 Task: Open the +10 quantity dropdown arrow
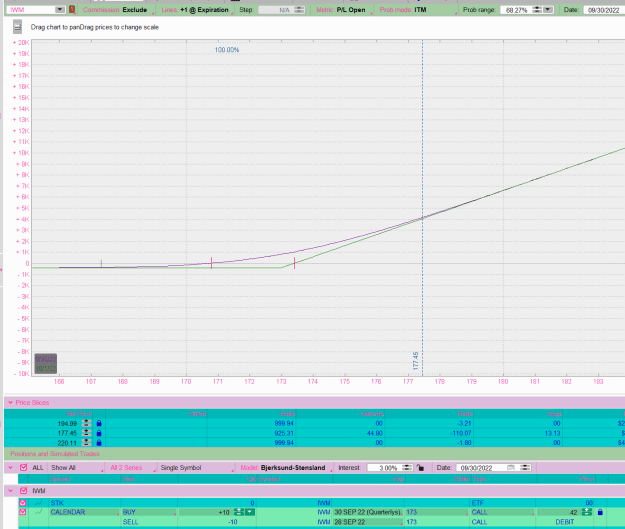tap(250, 512)
